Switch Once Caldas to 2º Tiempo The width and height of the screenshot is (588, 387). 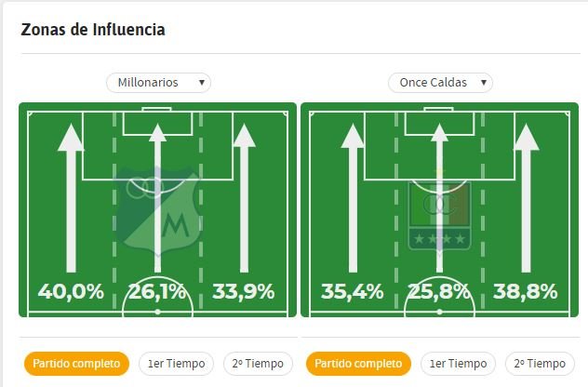[540, 364]
